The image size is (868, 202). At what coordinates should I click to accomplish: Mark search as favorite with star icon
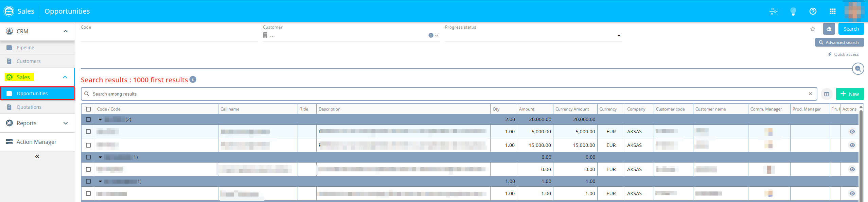813,29
